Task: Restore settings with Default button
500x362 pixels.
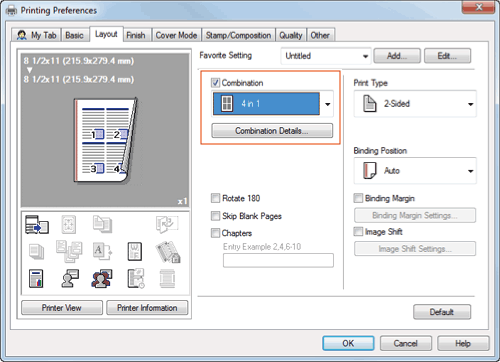Action: [442, 312]
